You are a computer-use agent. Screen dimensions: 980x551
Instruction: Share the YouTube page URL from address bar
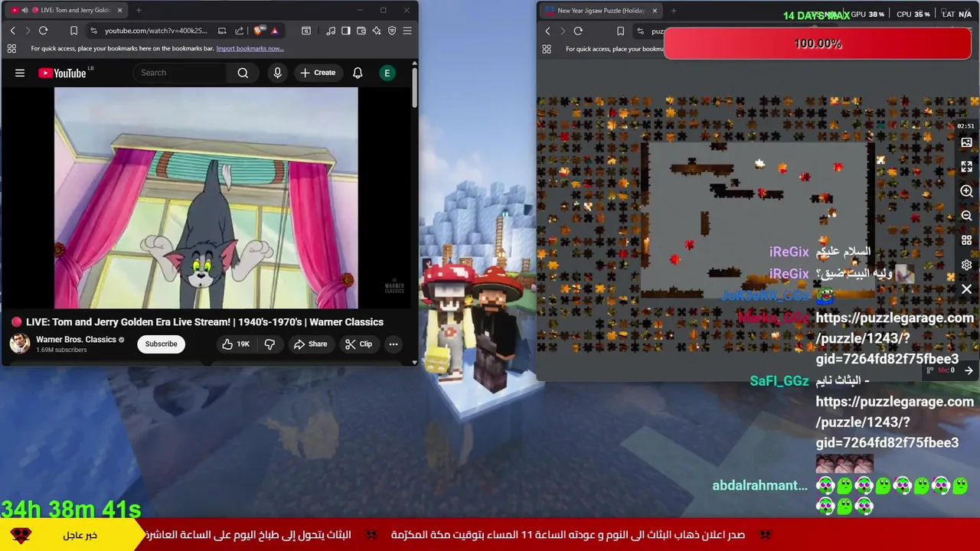[239, 31]
